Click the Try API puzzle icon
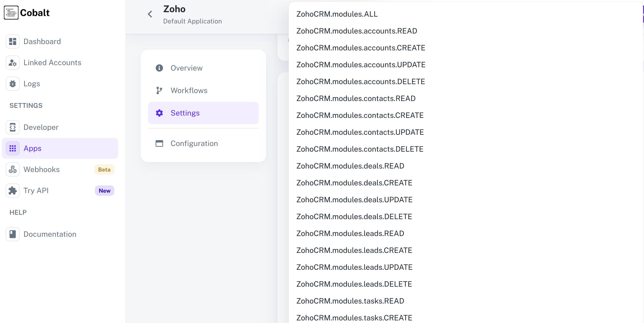 click(12, 190)
